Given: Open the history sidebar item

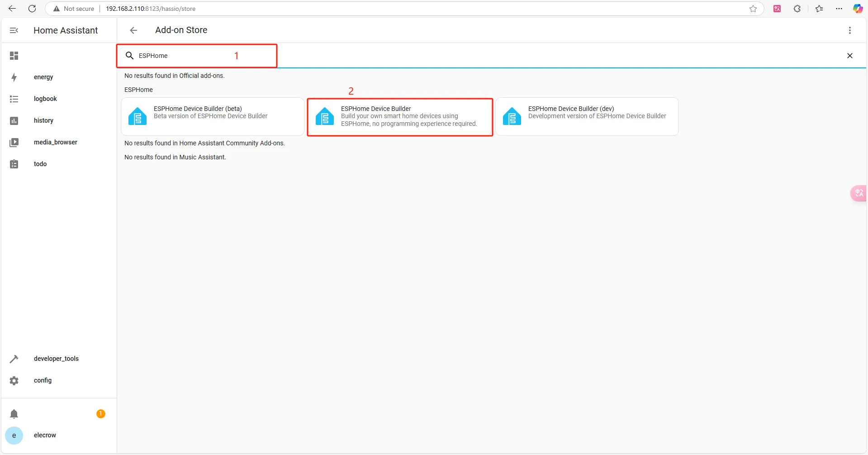Looking at the screenshot, I should tap(59, 121).
